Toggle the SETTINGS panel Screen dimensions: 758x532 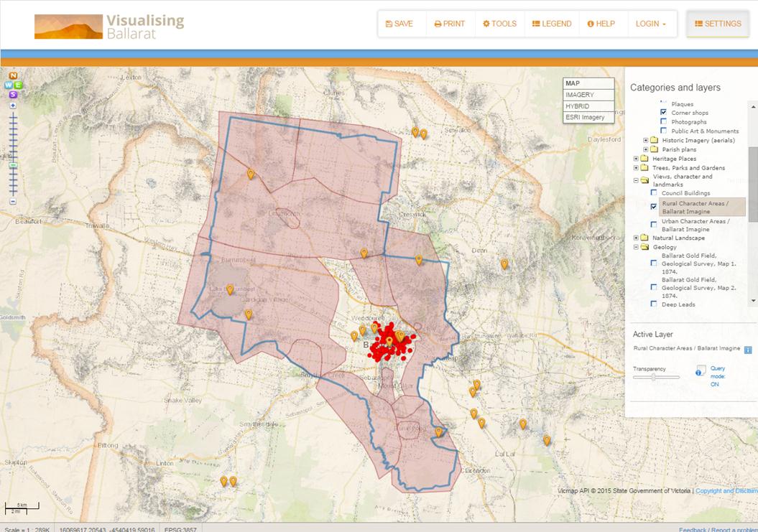pos(718,24)
